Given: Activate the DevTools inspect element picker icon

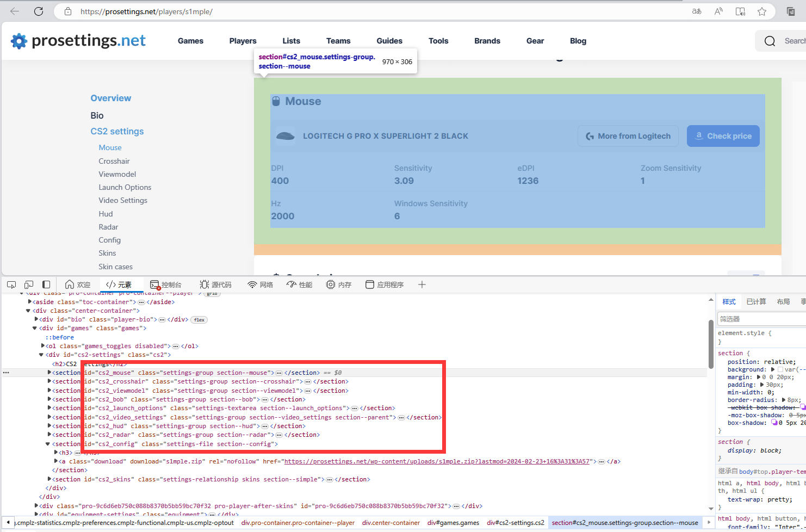Looking at the screenshot, I should coord(11,284).
